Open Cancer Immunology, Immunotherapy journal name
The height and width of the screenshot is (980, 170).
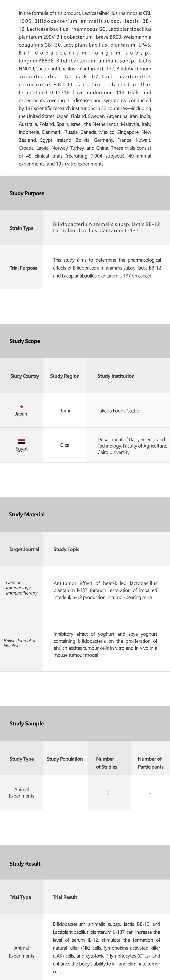[22, 587]
